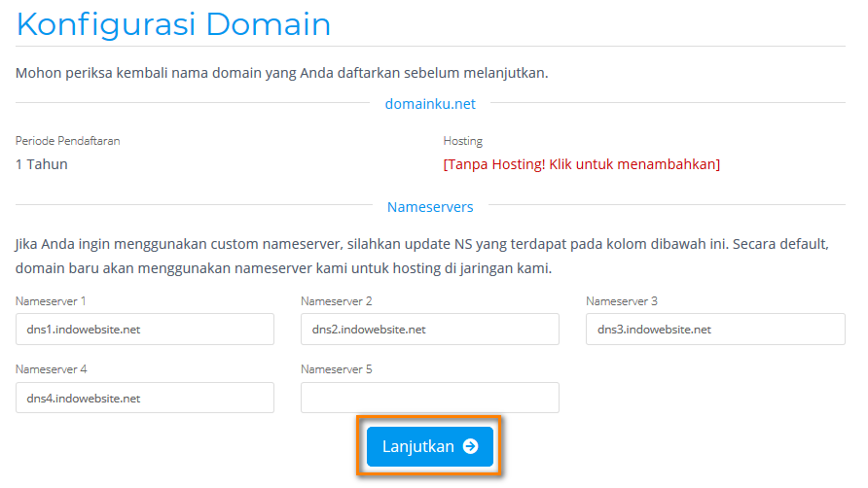868x488 pixels.
Task: Select the 1 Tahun period value
Action: tap(42, 164)
